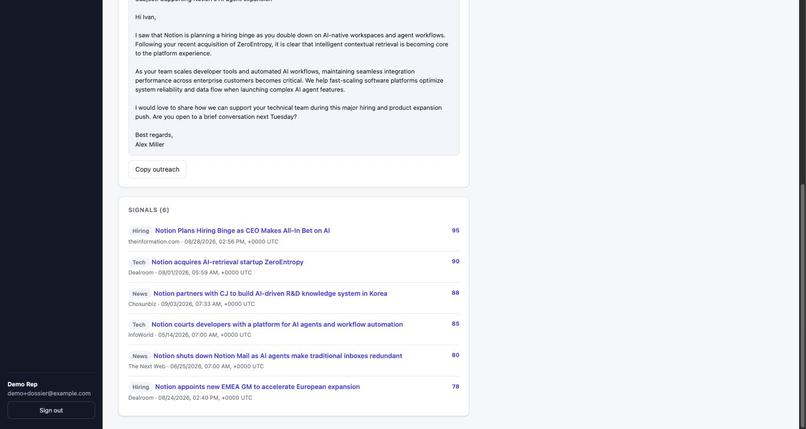The width and height of the screenshot is (806, 429).
Task: Click the News tag beside CJ partnership signal
Action: 140,293
